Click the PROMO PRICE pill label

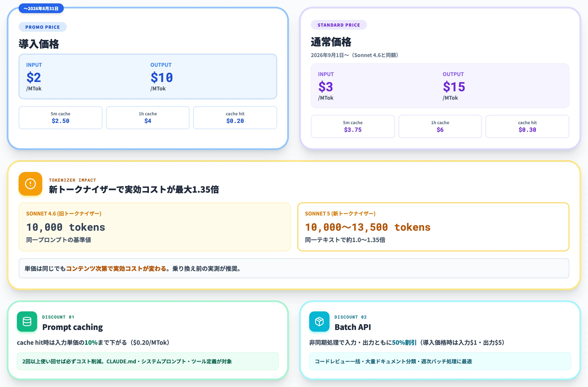coord(42,27)
